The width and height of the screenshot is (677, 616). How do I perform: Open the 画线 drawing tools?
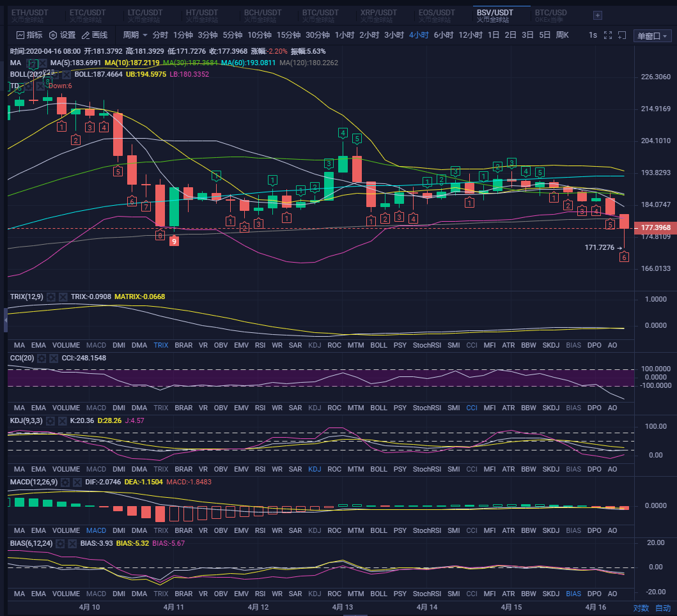point(94,35)
